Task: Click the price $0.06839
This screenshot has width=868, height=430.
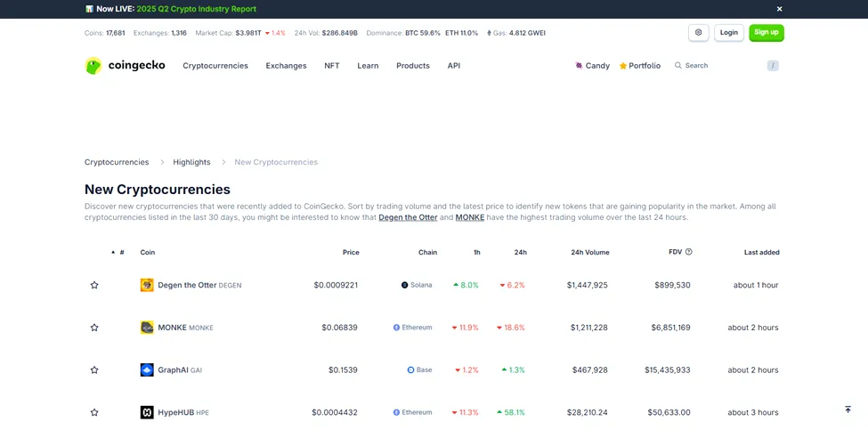Action: click(x=339, y=328)
